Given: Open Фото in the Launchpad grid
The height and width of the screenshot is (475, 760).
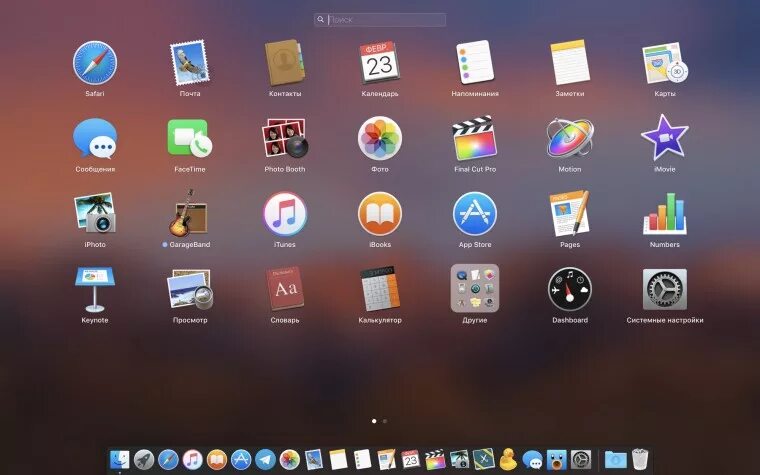Looking at the screenshot, I should pos(380,139).
